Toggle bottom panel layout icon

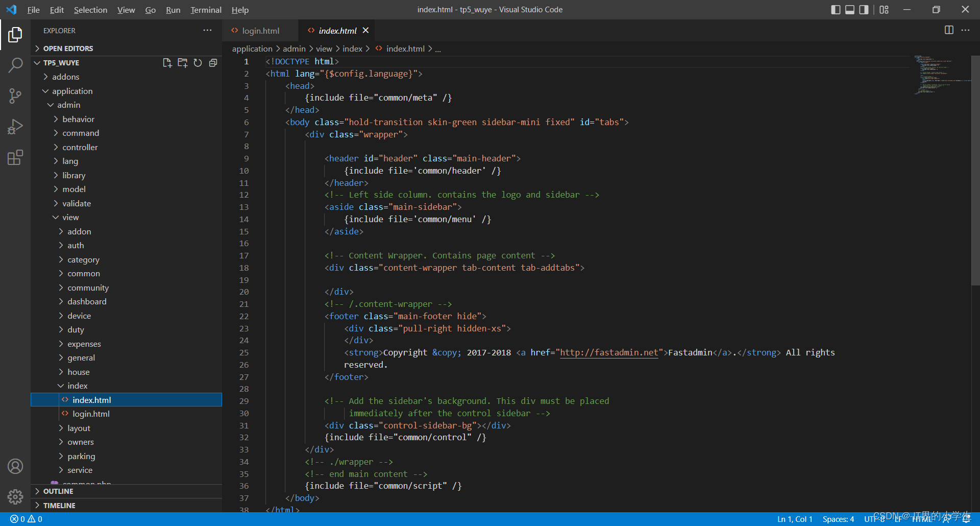pos(850,10)
